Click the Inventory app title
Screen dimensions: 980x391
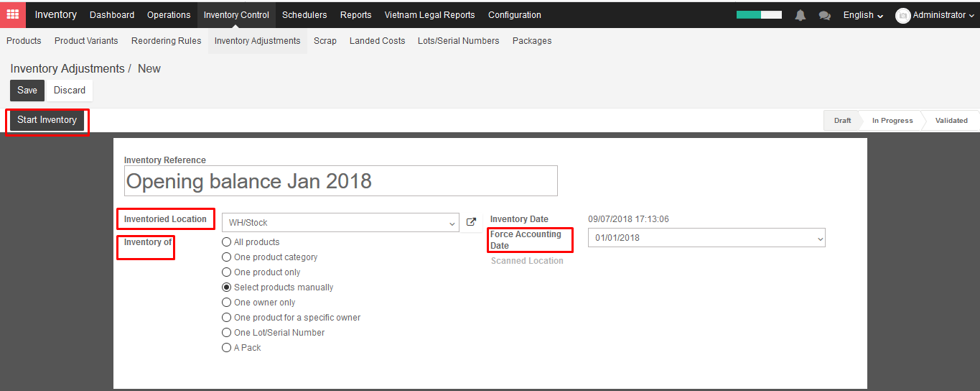55,15
